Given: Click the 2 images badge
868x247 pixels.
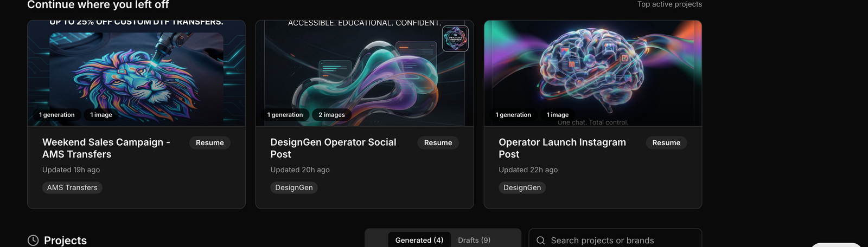Looking at the screenshot, I should coord(331,115).
